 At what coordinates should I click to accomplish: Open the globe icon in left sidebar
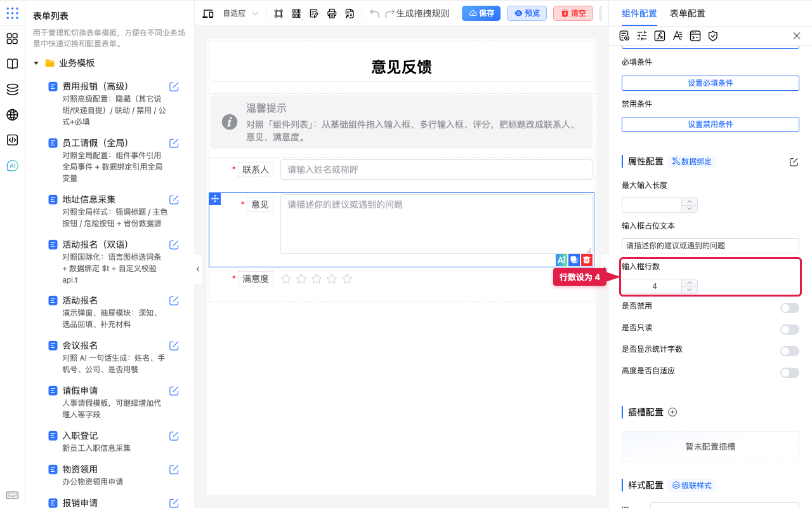coord(12,115)
